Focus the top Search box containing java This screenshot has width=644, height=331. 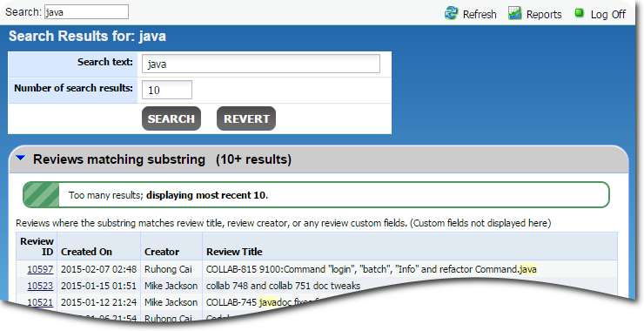coord(86,12)
